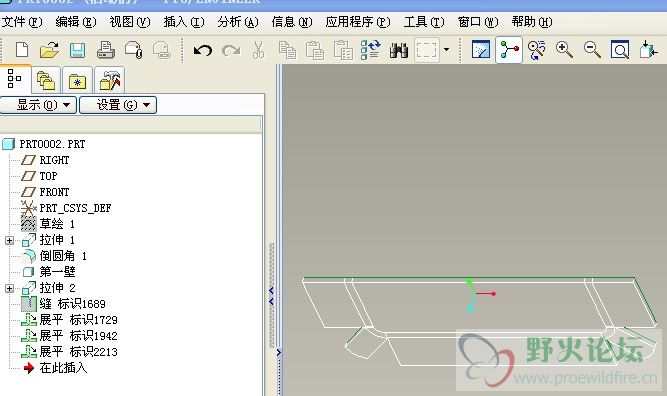Switch to Model Tree navigator tab

tap(14, 79)
